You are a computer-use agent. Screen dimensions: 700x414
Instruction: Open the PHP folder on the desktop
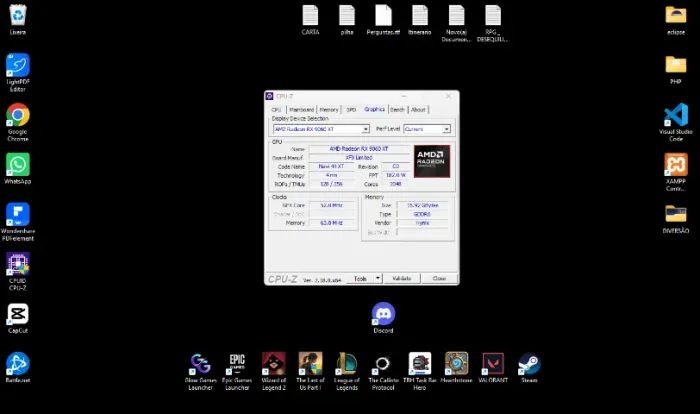[676, 70]
